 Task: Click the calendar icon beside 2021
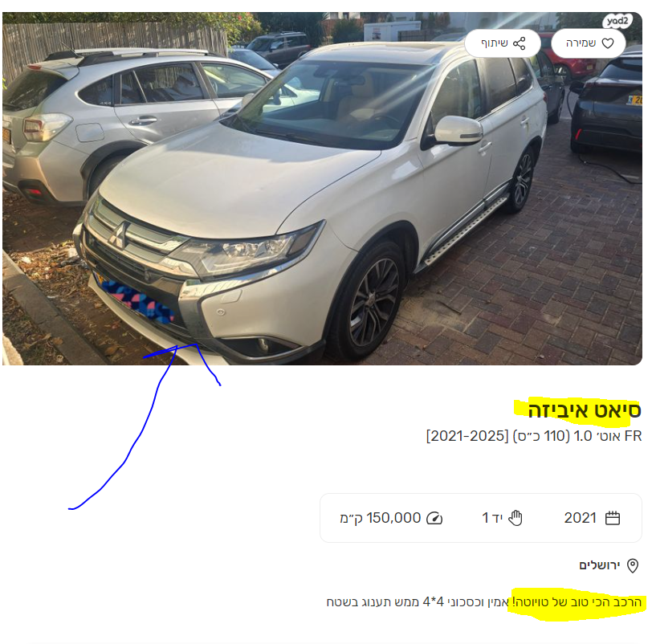[612, 519]
